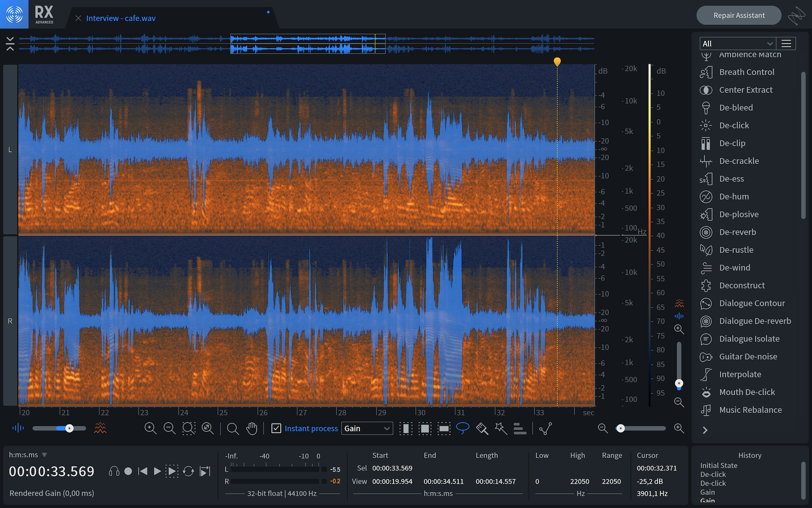Open the De-hum module
Viewport: 812px width, 508px height.
734,196
